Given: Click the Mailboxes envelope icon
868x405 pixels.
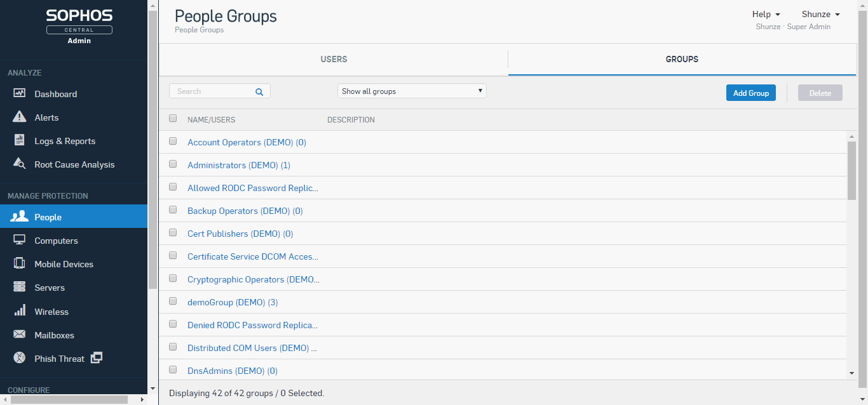Looking at the screenshot, I should pos(19,335).
